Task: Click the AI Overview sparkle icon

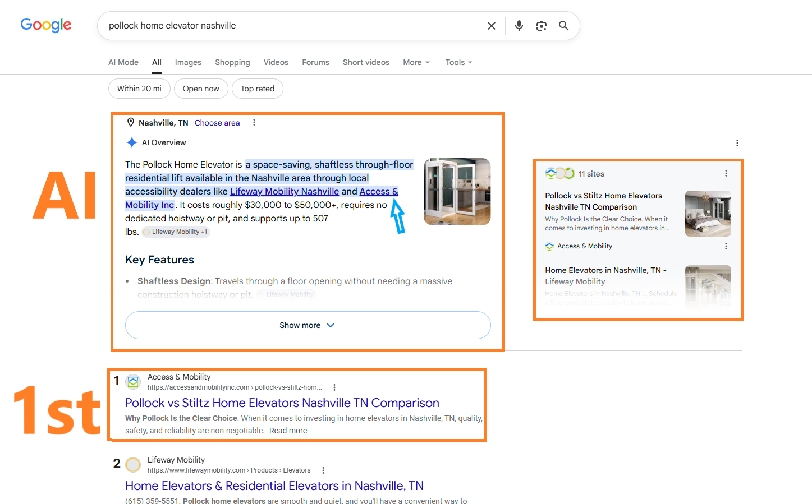Action: coord(132,142)
